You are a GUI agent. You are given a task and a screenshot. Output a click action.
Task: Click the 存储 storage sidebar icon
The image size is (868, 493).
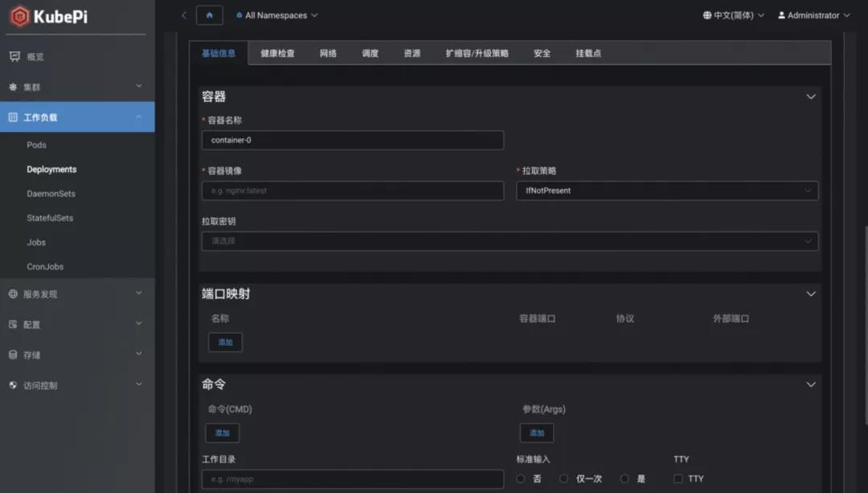[14, 355]
